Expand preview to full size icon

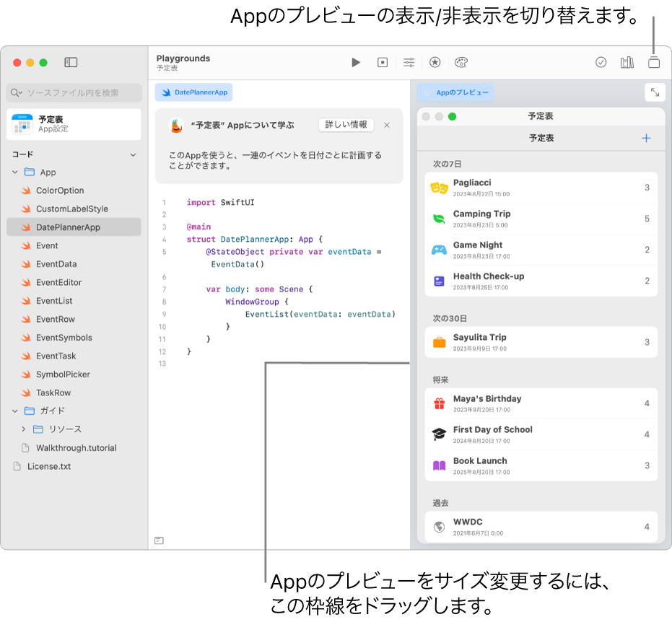(655, 92)
